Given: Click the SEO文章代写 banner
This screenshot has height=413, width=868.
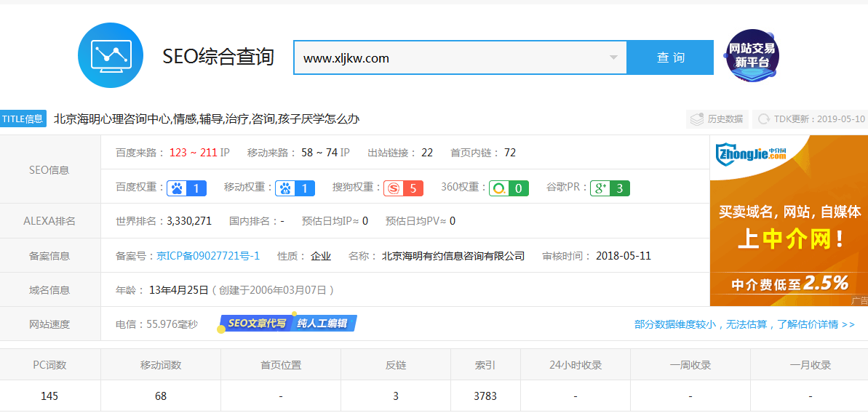Looking at the screenshot, I should (255, 324).
